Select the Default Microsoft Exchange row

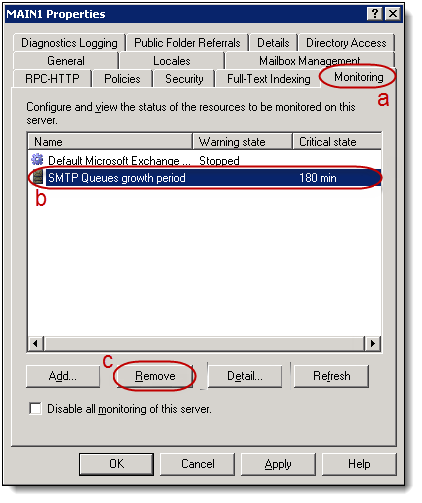[x=204, y=160]
